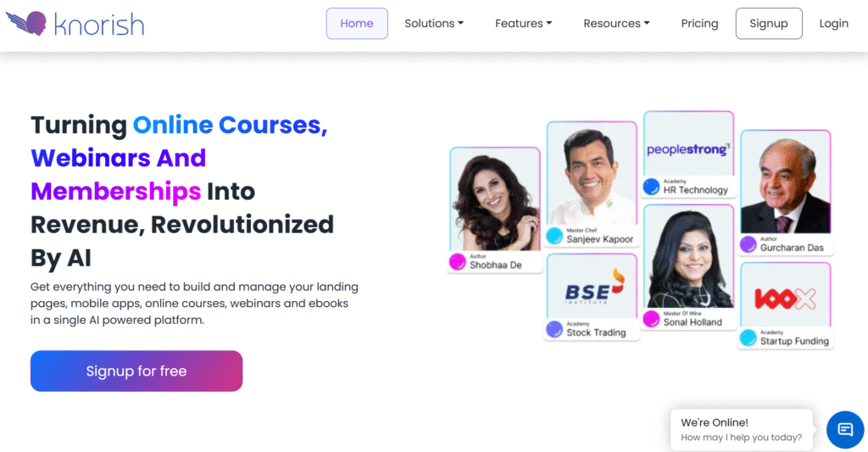Click the Signup outlined button
This screenshot has height=452, width=868.
coord(768,23)
